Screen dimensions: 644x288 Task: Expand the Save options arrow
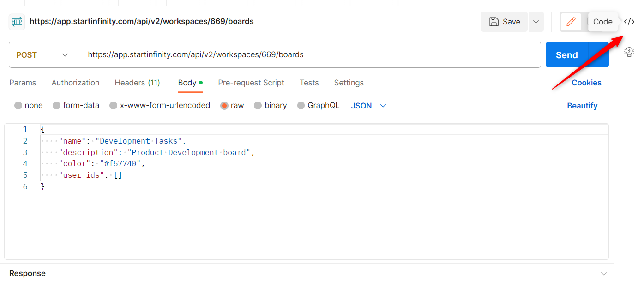coord(536,22)
